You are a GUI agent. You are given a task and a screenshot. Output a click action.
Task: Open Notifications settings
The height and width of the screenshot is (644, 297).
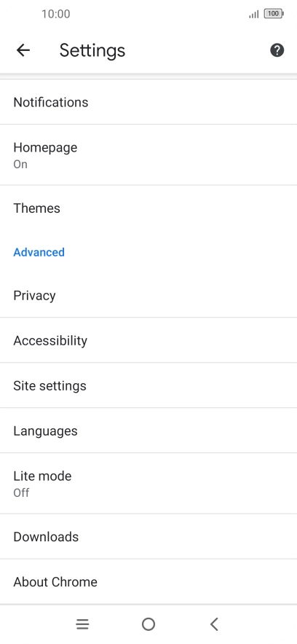[x=148, y=102]
